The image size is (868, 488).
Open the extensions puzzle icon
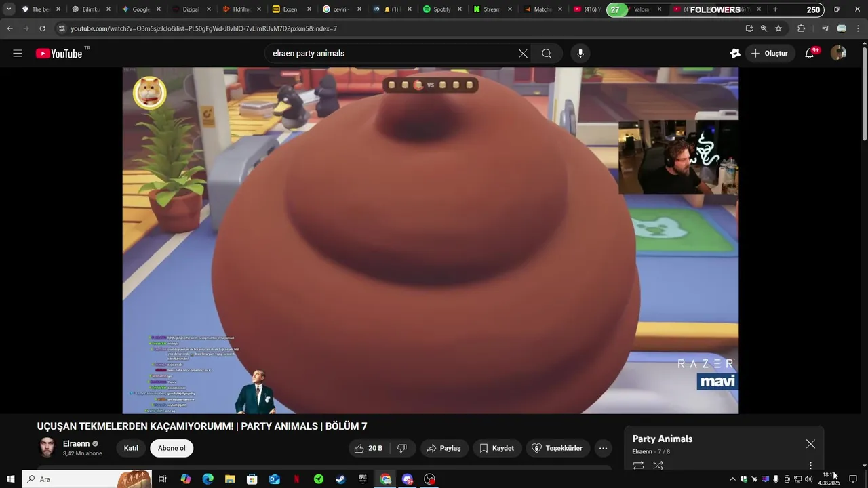[801, 28]
